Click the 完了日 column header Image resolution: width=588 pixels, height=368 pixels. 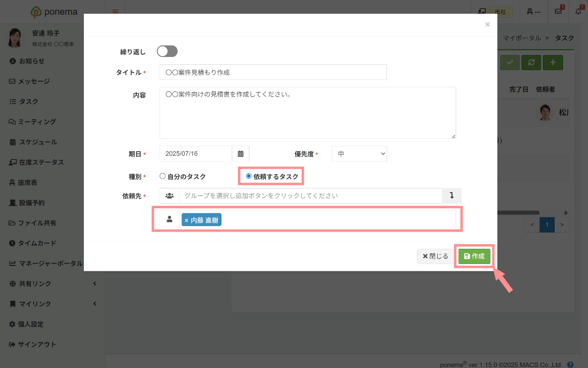point(518,89)
